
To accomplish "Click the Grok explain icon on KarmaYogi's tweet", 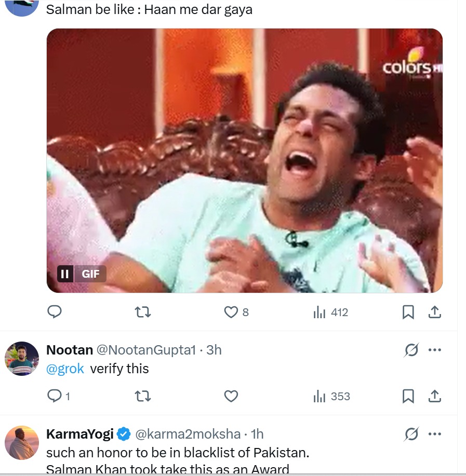I will (x=411, y=434).
